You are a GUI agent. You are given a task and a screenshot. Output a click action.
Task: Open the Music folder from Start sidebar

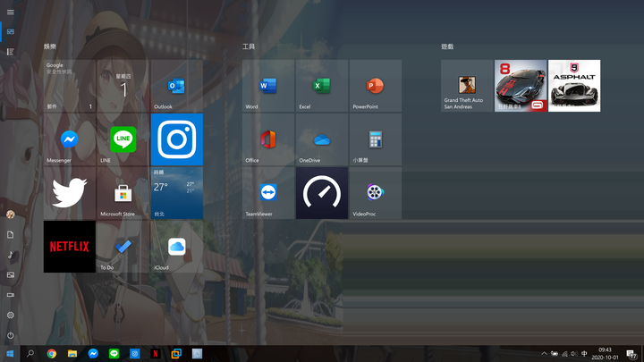point(10,255)
